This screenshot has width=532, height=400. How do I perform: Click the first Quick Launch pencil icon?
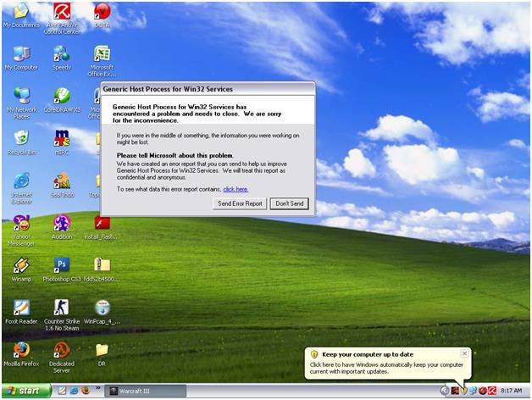pos(62,391)
